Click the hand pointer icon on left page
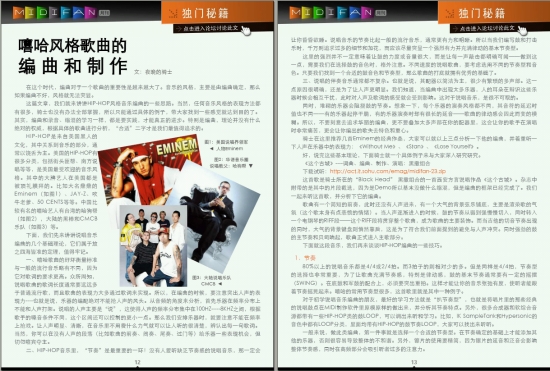 pos(246,31)
